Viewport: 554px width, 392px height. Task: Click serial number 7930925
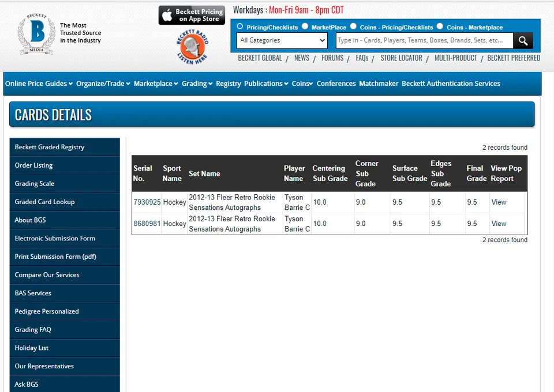pos(147,202)
